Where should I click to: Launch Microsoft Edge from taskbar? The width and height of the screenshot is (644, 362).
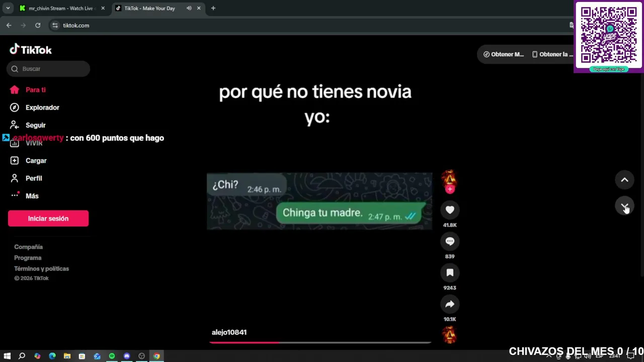52,356
